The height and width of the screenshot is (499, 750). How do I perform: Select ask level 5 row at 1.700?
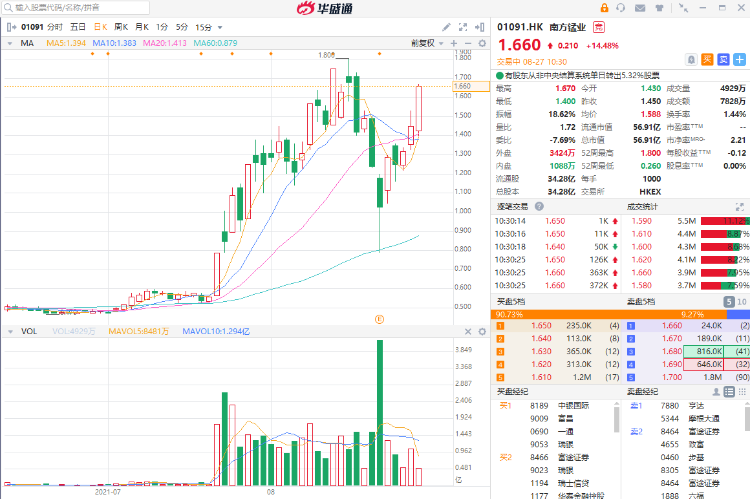687,377
